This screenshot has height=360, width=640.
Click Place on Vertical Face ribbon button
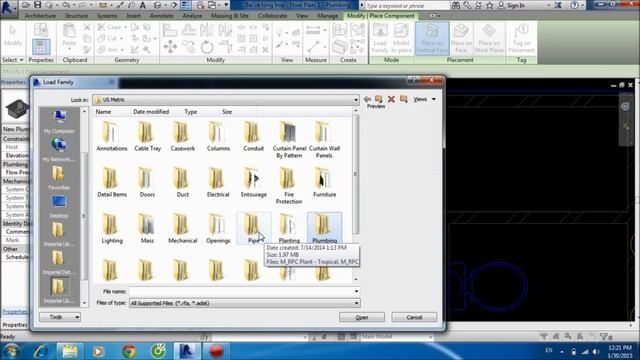coord(432,38)
